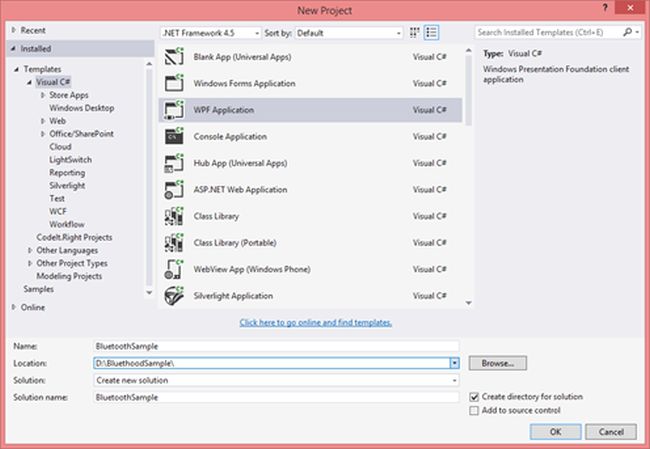The image size is (650, 449).
Task: Close the New Project dialog
Action: (x=630, y=8)
